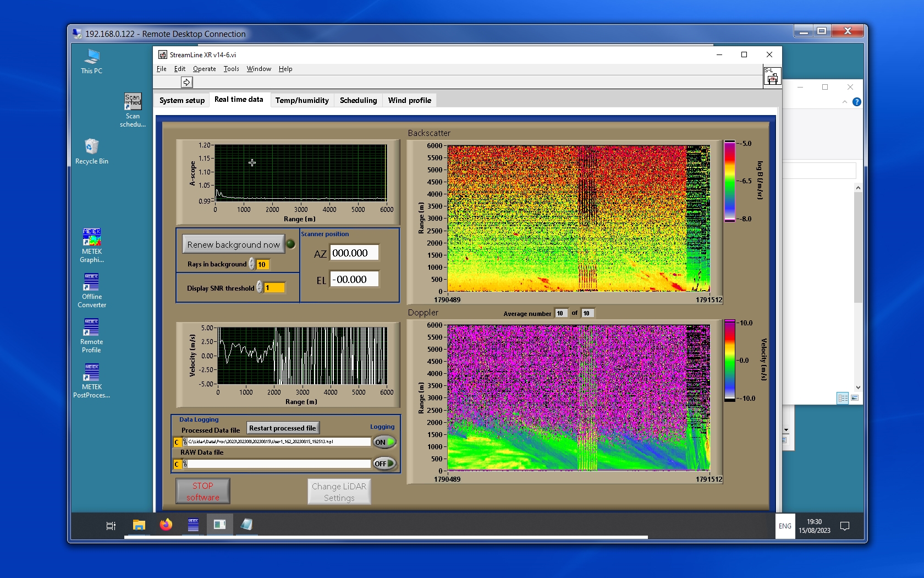Toggle the RAW data logging OFF switch
Viewport: 924px width, 578px height.
pos(384,464)
